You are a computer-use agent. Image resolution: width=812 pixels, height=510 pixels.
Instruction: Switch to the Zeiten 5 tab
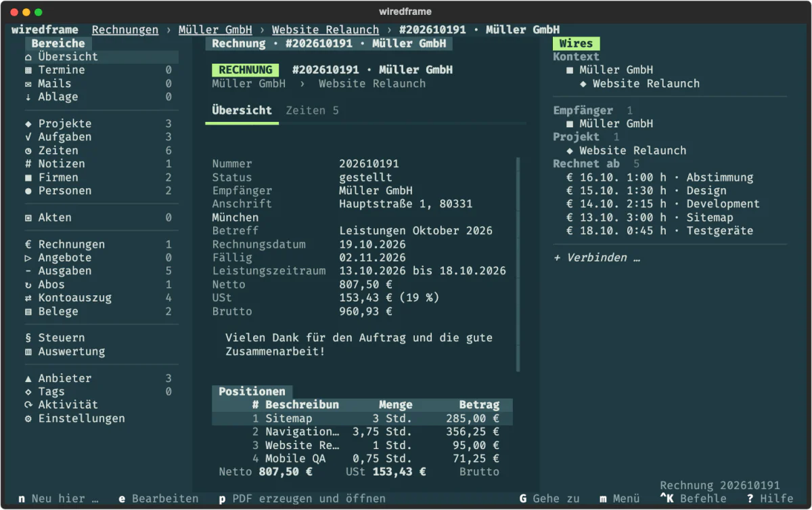(312, 110)
